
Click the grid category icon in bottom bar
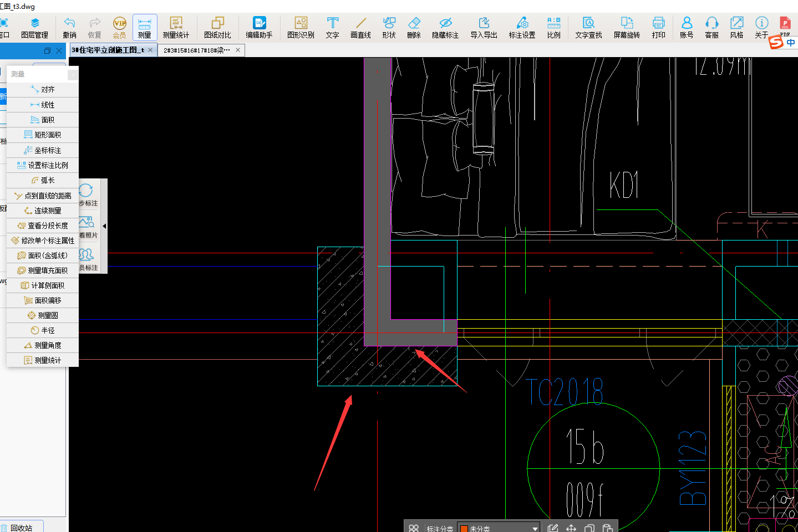[414, 528]
